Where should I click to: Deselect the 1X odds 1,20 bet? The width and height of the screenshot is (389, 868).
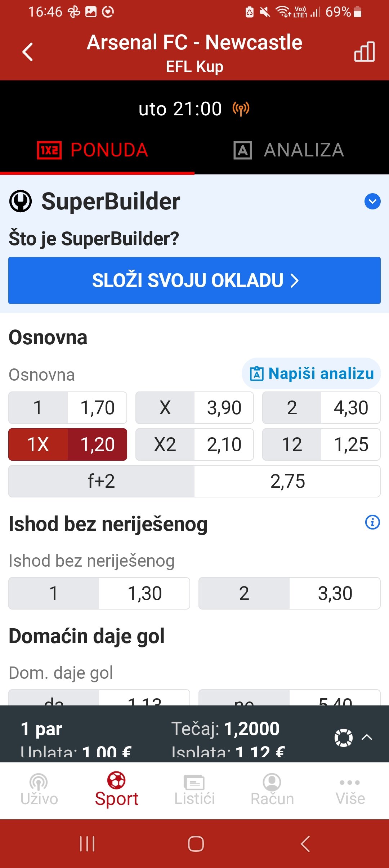(x=68, y=444)
